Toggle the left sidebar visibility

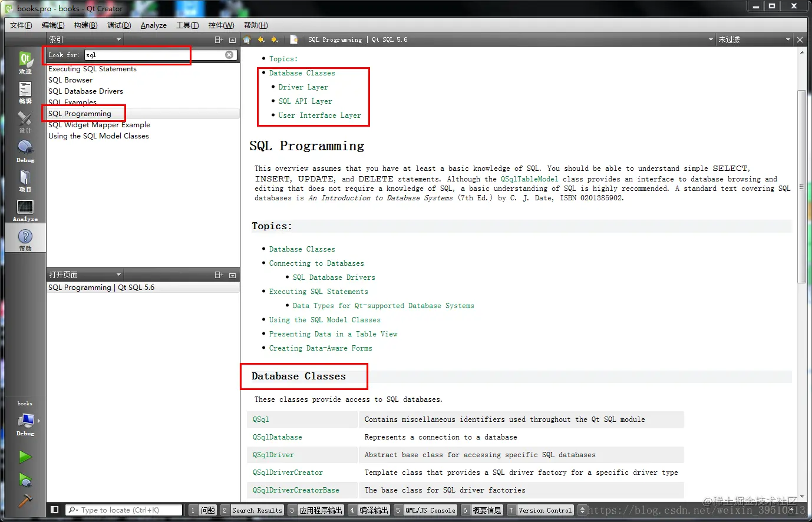(x=55, y=510)
